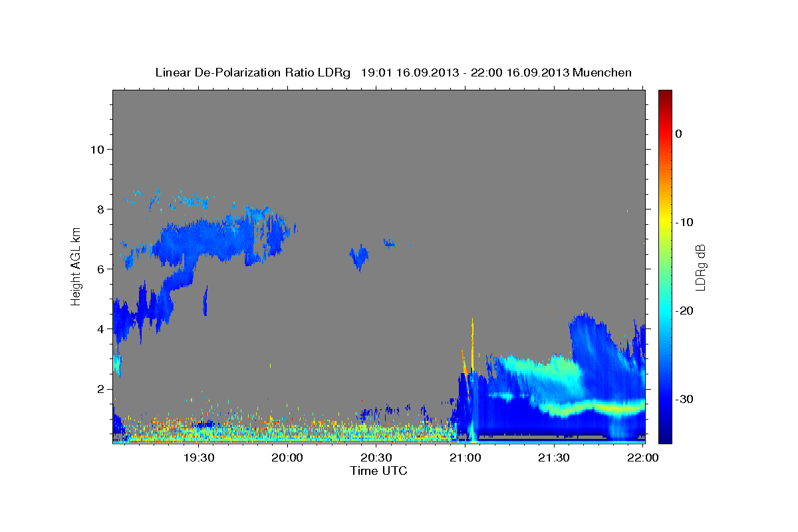The height and width of the screenshot is (532, 798).
Task: Click the 'Muenchen' location label in title
Action: click(602, 72)
